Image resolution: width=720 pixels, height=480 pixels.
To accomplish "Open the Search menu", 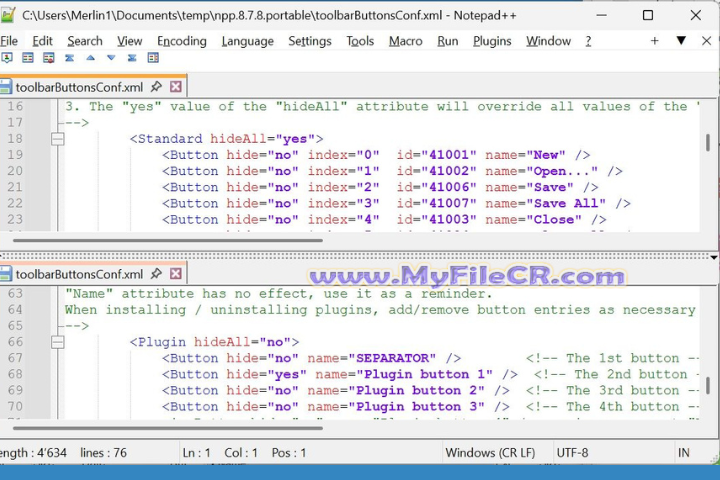I will (85, 41).
